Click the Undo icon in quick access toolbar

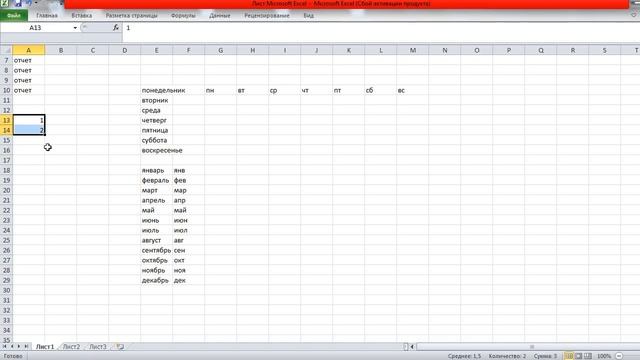point(29,3)
